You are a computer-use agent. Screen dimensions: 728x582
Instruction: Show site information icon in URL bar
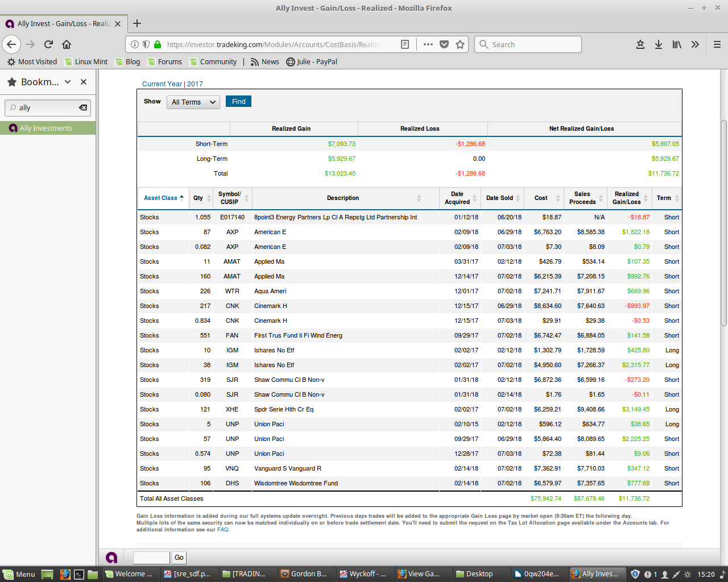pos(135,44)
